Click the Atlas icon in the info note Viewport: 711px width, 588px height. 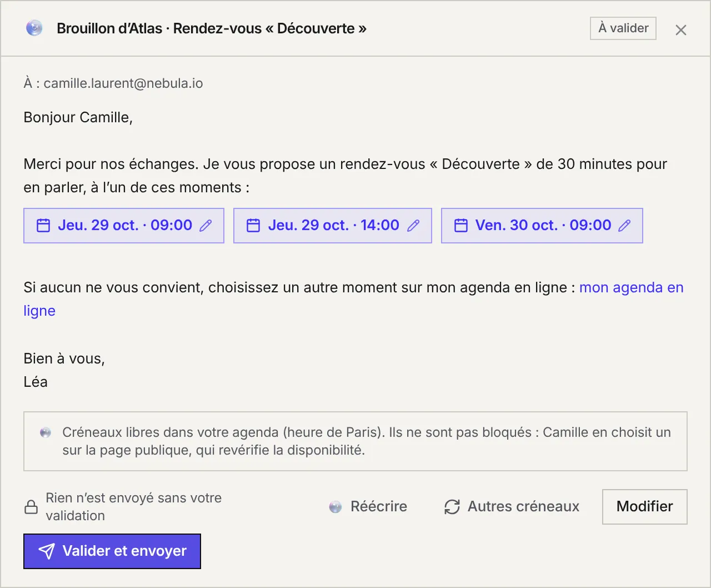point(46,432)
